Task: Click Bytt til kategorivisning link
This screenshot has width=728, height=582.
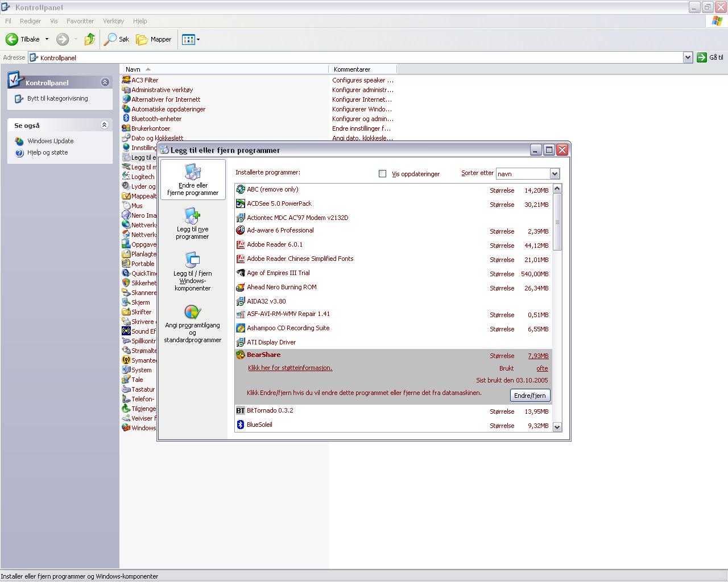Action: pos(57,98)
